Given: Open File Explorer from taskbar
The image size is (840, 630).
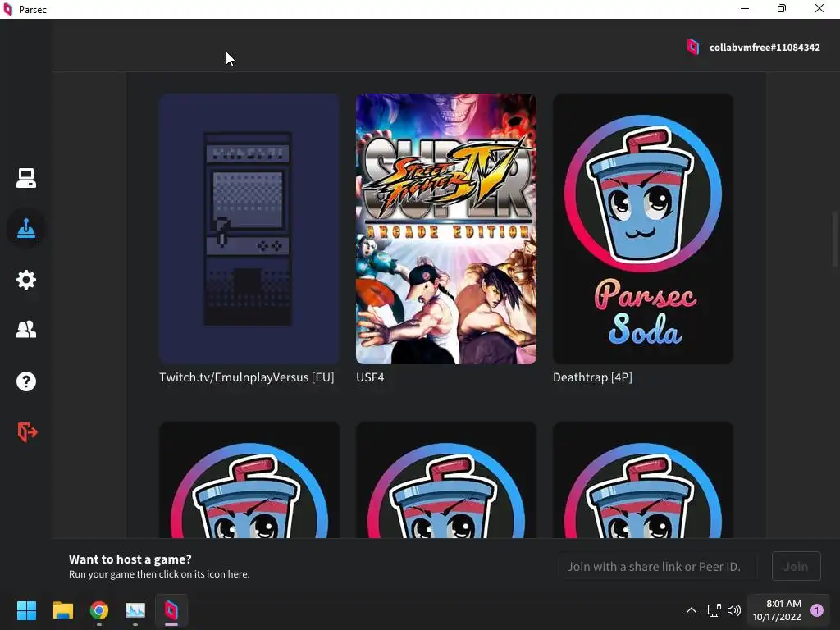Looking at the screenshot, I should (x=62, y=610).
